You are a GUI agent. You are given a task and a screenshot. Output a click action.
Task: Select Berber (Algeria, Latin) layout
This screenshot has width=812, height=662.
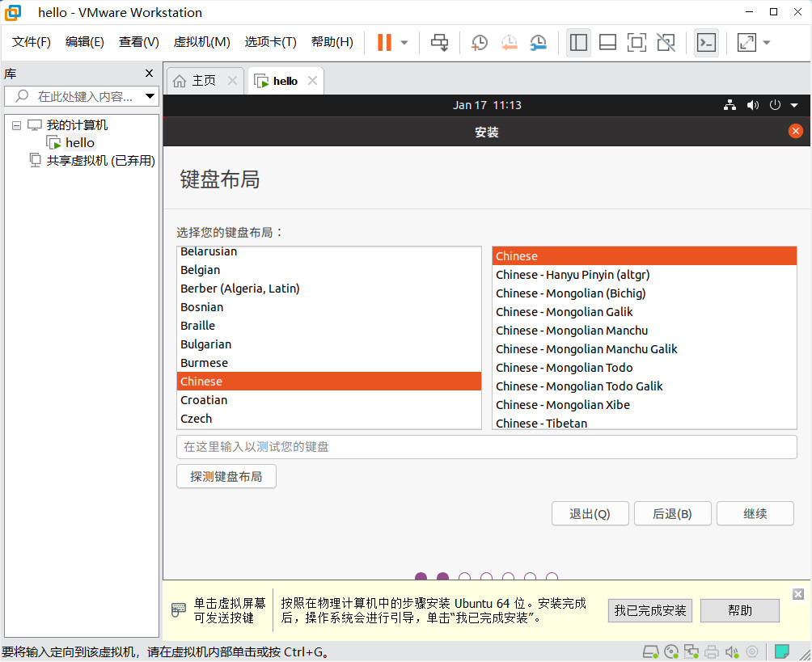[x=329, y=289]
